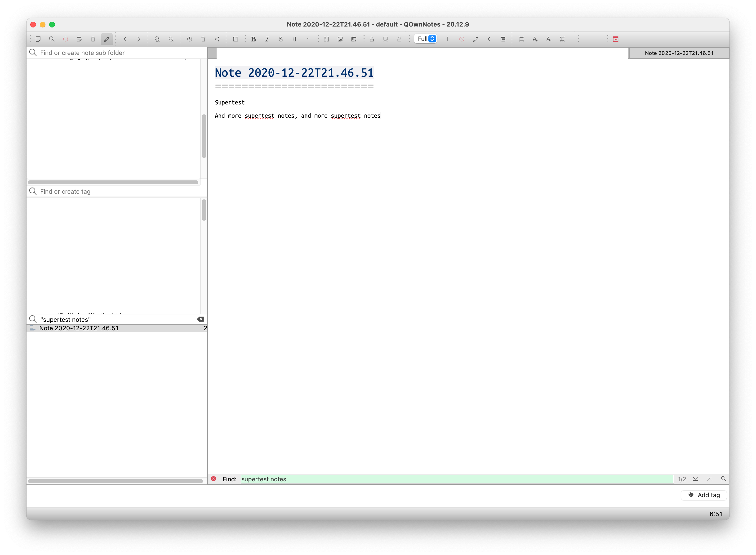Focus the Find or create note sub folder field
This screenshot has height=555, width=756.
[x=117, y=53]
